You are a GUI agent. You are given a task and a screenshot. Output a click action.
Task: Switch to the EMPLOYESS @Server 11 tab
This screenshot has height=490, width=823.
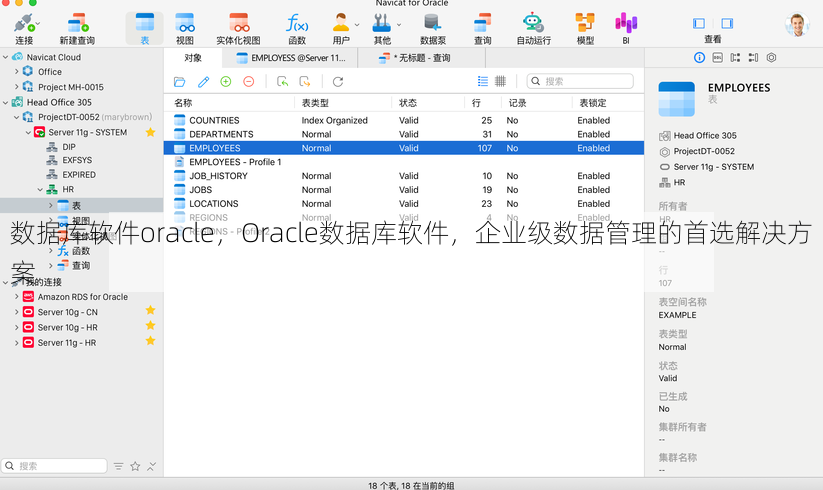point(290,58)
